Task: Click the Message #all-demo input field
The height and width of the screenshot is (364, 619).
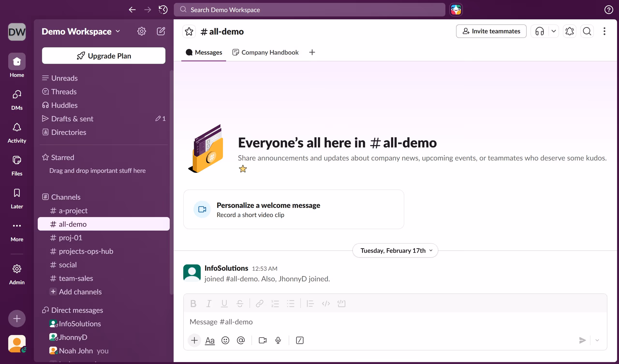Action: point(395,322)
